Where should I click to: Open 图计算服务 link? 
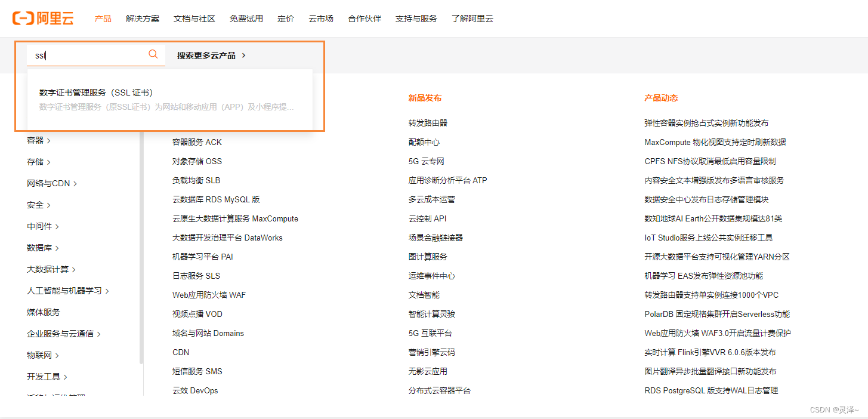[428, 257]
